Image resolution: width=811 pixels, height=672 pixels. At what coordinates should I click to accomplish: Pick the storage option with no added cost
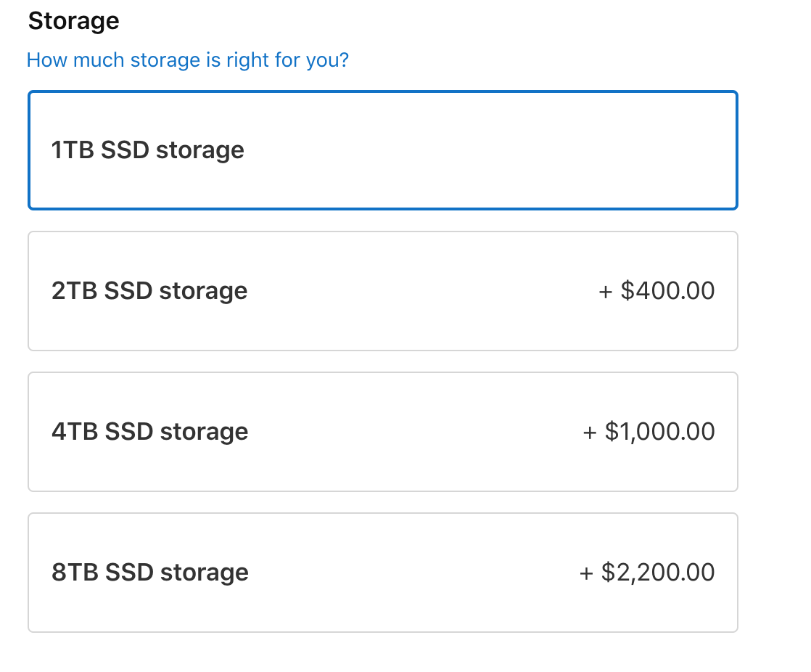click(382, 150)
